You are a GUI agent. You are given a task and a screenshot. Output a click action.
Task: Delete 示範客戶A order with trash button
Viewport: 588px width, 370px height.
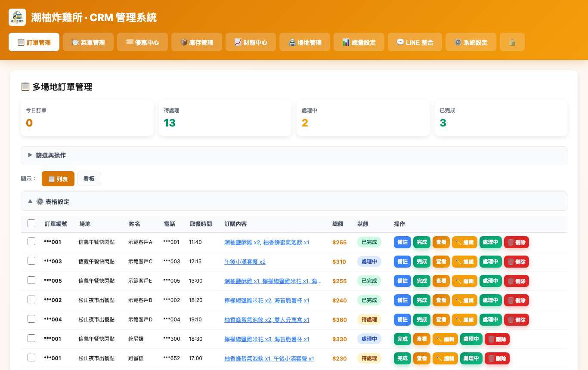517,242
